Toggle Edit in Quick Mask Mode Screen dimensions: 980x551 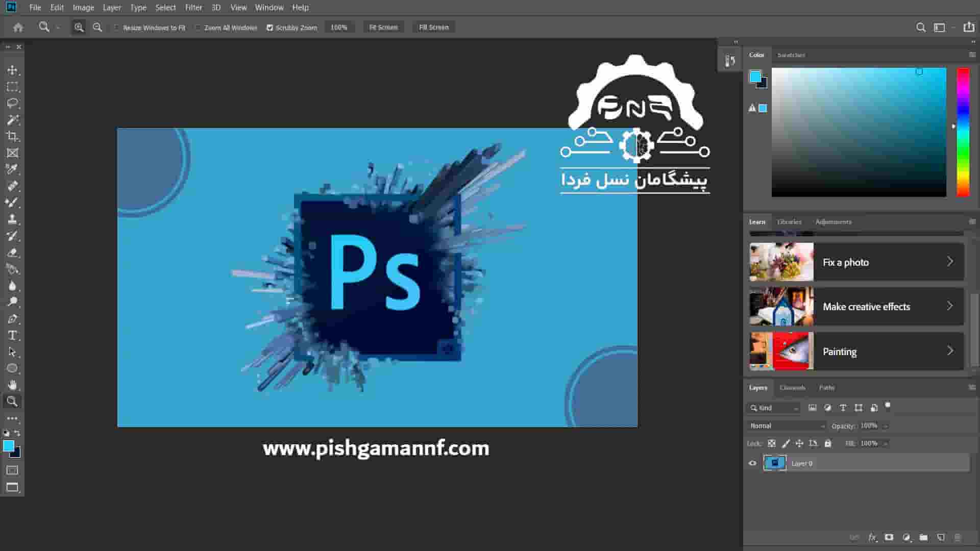(12, 470)
